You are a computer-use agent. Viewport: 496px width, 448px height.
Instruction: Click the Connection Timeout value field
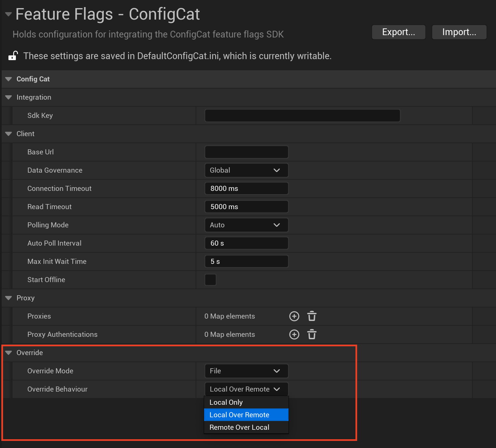(x=246, y=188)
